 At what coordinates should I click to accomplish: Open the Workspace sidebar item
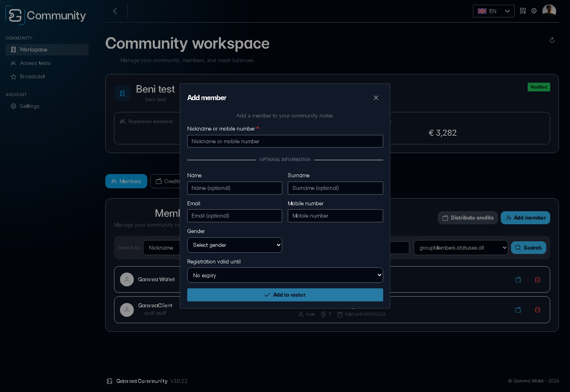tap(47, 49)
